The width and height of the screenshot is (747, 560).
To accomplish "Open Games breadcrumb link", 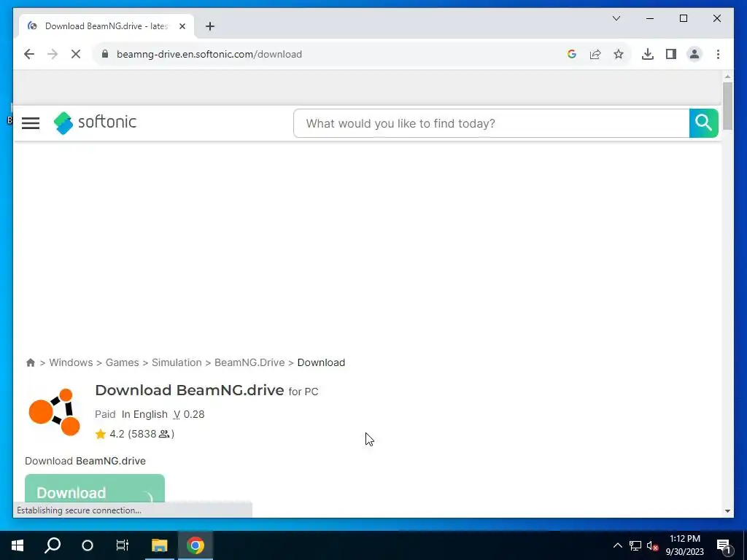I will [123, 362].
